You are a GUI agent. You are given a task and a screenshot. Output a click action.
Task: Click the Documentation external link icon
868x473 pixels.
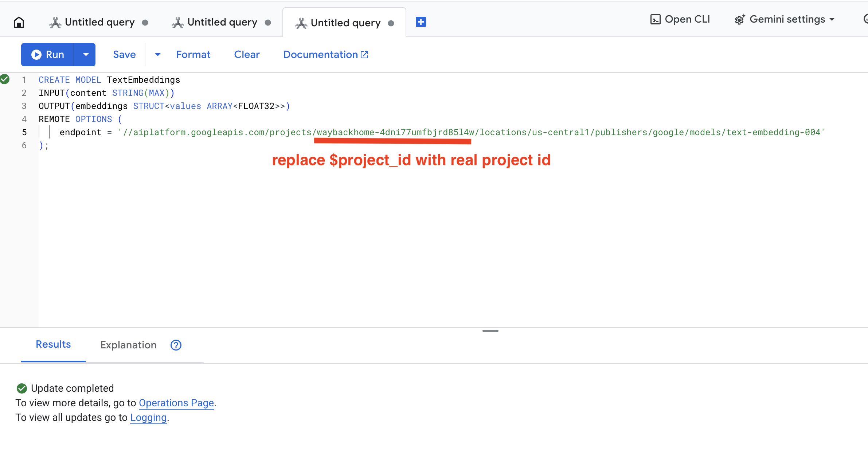click(x=364, y=55)
